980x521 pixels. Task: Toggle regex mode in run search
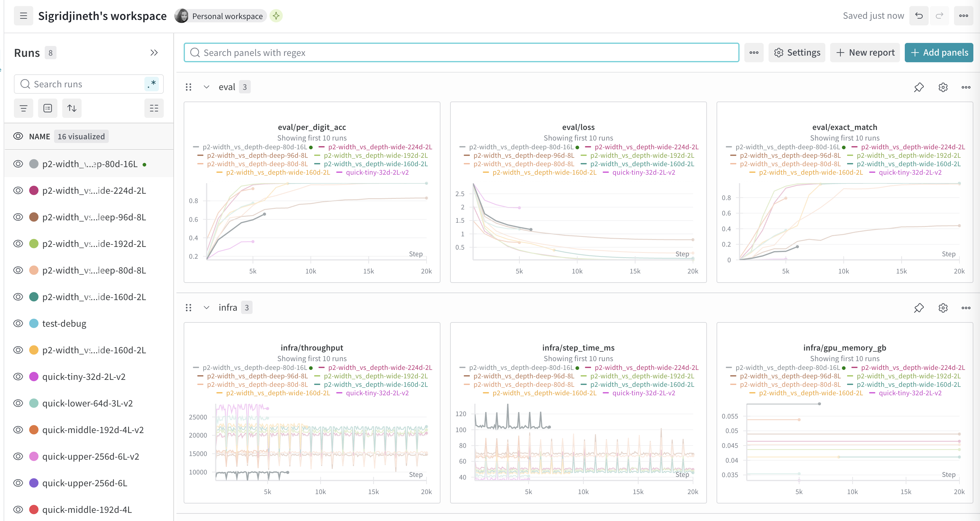152,84
